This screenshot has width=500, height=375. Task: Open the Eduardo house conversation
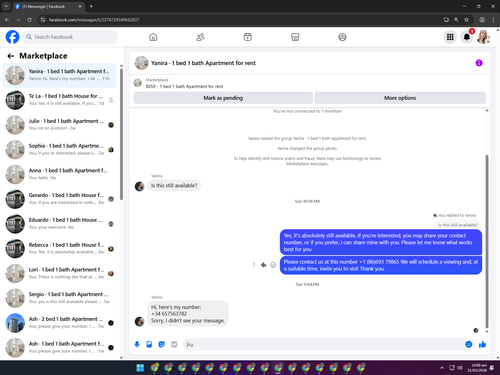[x=60, y=224]
